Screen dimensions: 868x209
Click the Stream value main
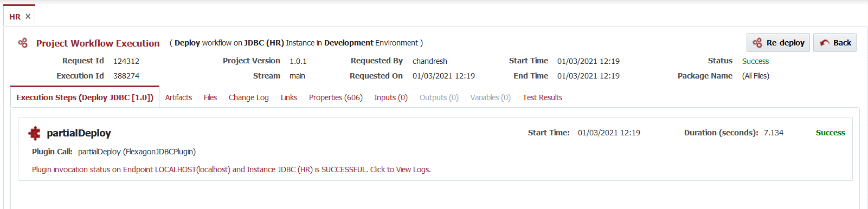[297, 76]
